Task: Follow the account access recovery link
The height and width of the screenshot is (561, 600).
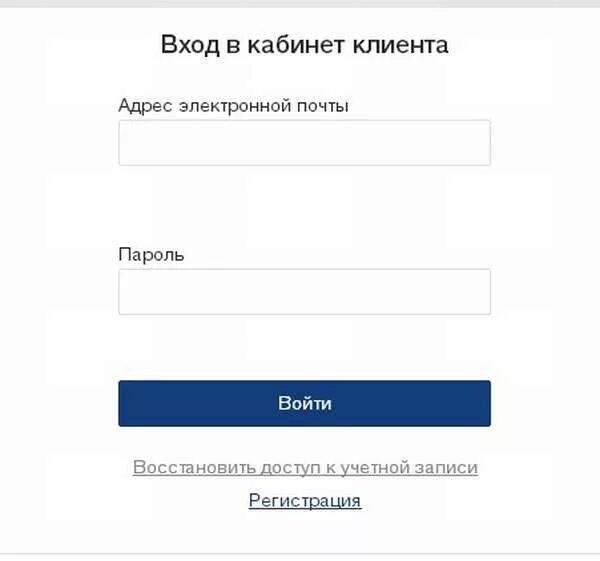Action: click(x=305, y=468)
